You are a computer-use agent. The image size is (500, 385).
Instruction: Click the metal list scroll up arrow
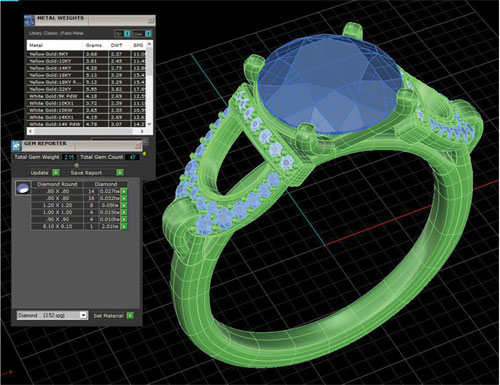point(149,44)
